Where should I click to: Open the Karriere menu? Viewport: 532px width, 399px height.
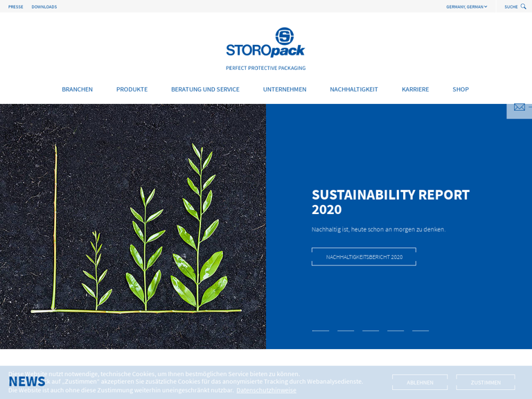[415, 89]
